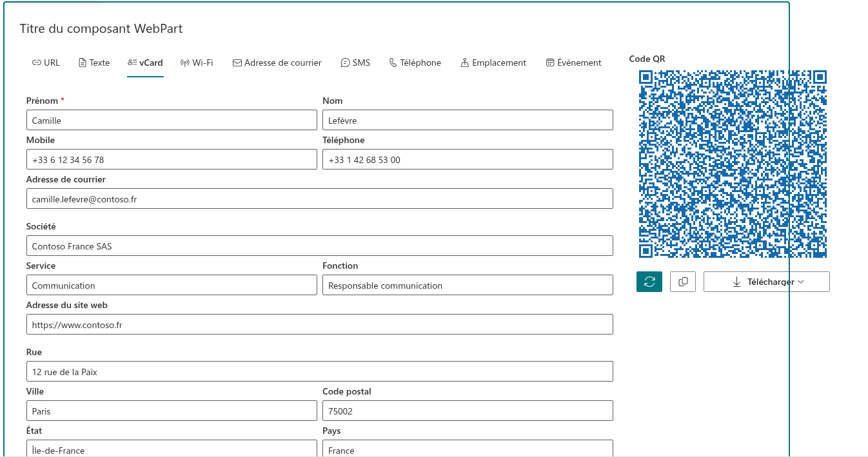Select the vCard tab
This screenshot has width=868, height=457.
[145, 63]
